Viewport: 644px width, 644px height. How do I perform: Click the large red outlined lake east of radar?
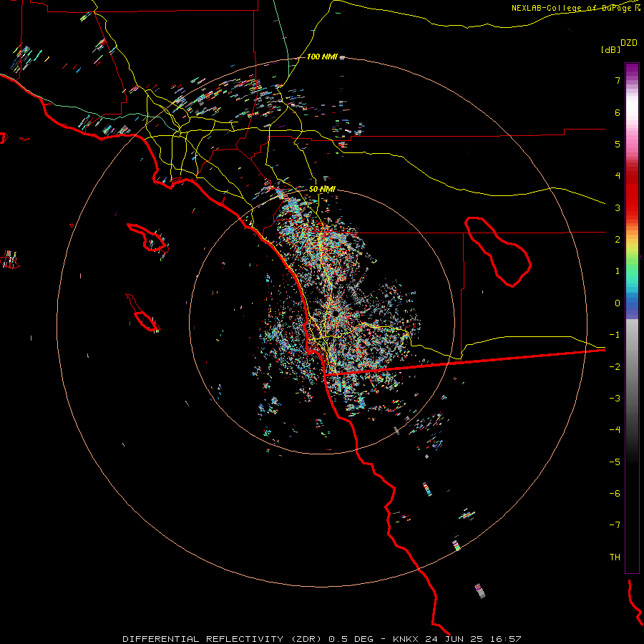[x=498, y=252]
